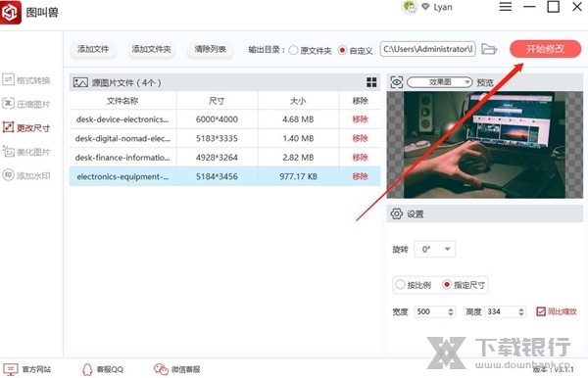Open 格式转换 section

pyautogui.click(x=25, y=80)
